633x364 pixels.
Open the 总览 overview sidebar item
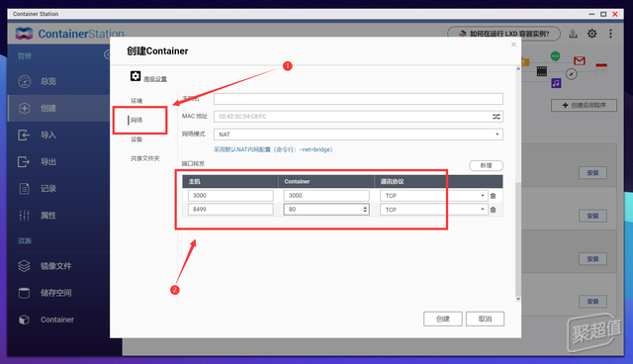(58, 81)
